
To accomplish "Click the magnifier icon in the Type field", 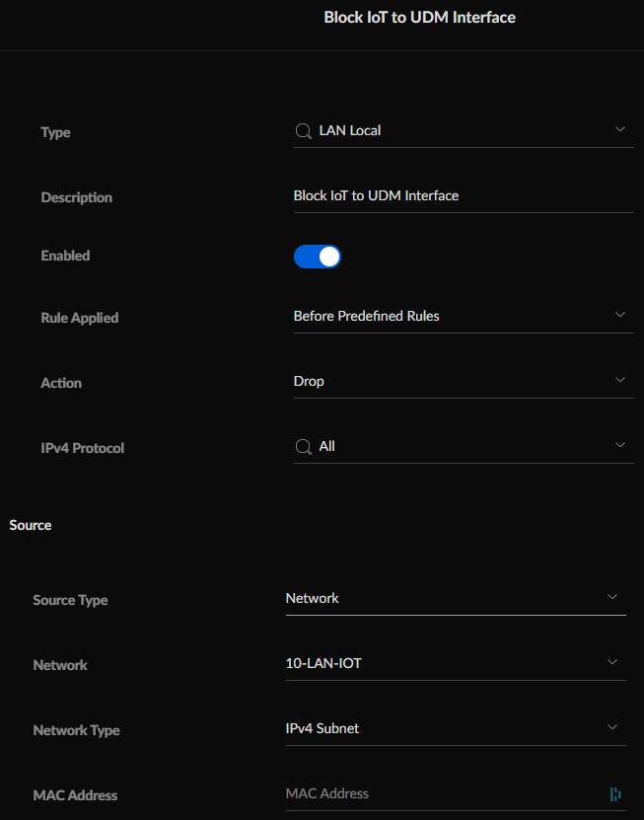I will point(304,130).
